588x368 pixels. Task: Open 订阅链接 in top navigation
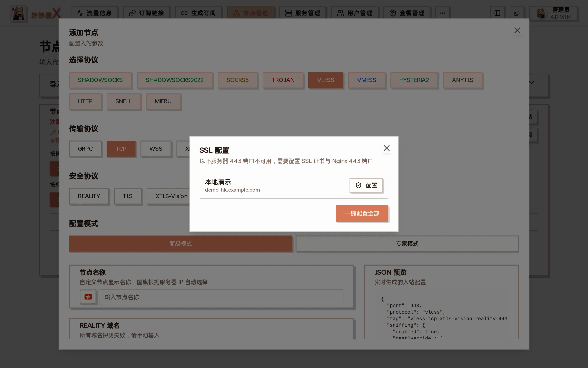pyautogui.click(x=146, y=13)
